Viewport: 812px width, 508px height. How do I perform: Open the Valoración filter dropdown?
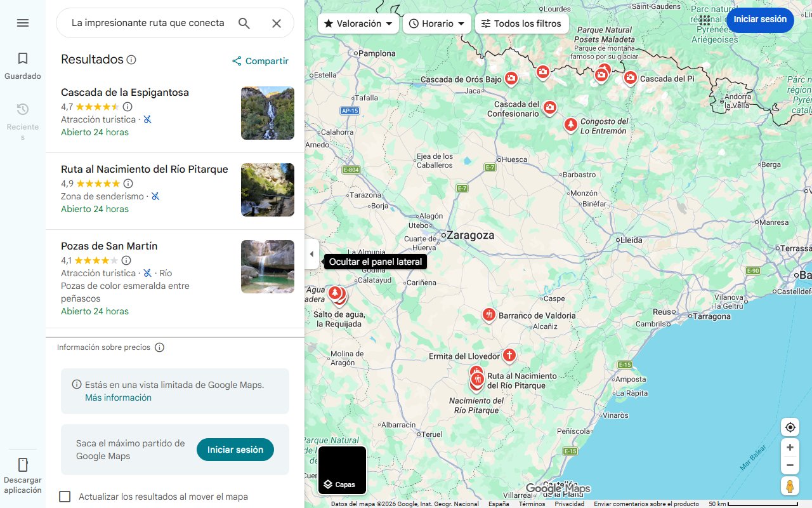(358, 23)
